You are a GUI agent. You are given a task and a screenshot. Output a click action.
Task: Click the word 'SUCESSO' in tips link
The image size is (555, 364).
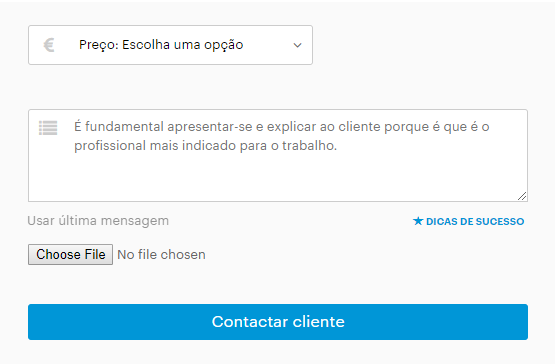coord(500,221)
